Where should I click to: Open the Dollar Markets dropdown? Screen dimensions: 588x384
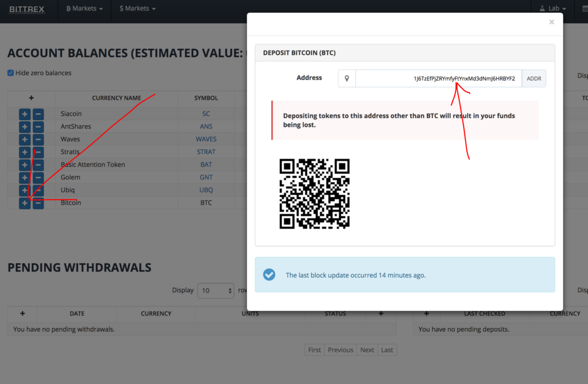point(138,8)
